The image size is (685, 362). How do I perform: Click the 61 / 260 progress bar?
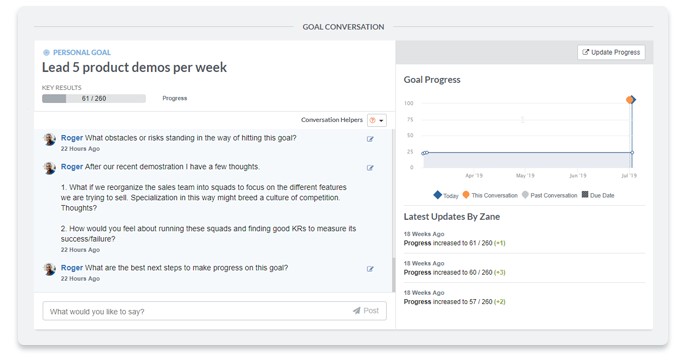[x=94, y=99]
